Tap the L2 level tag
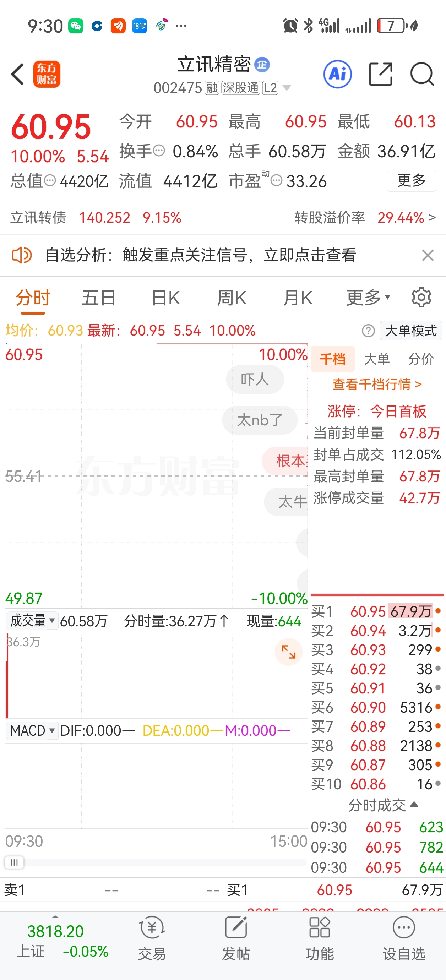Viewport: 446px width, 980px height. (270, 88)
